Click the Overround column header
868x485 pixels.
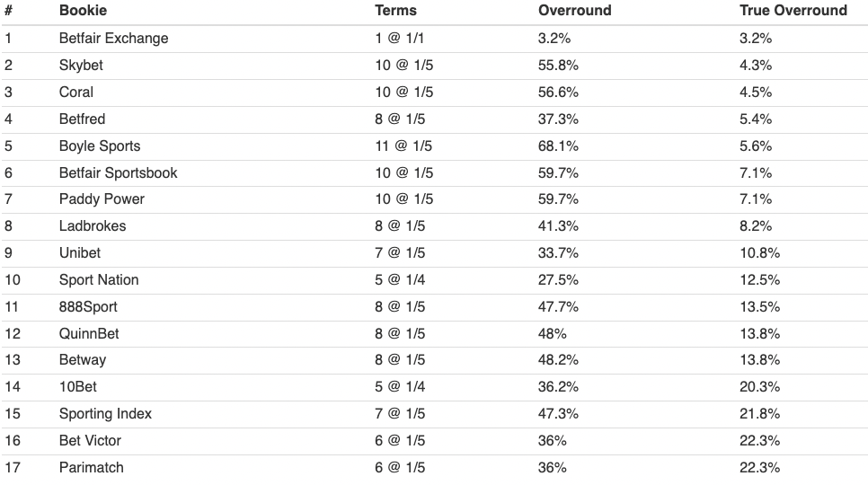pyautogui.click(x=574, y=11)
